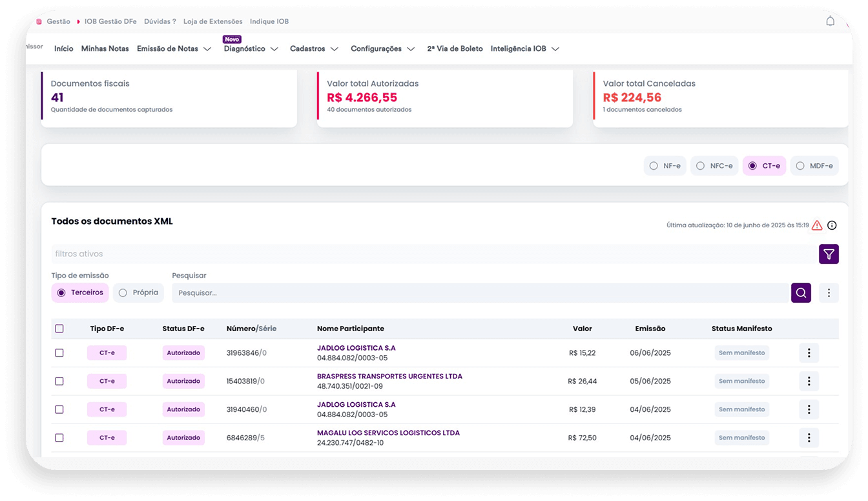Open the notifications bell

pyautogui.click(x=830, y=21)
